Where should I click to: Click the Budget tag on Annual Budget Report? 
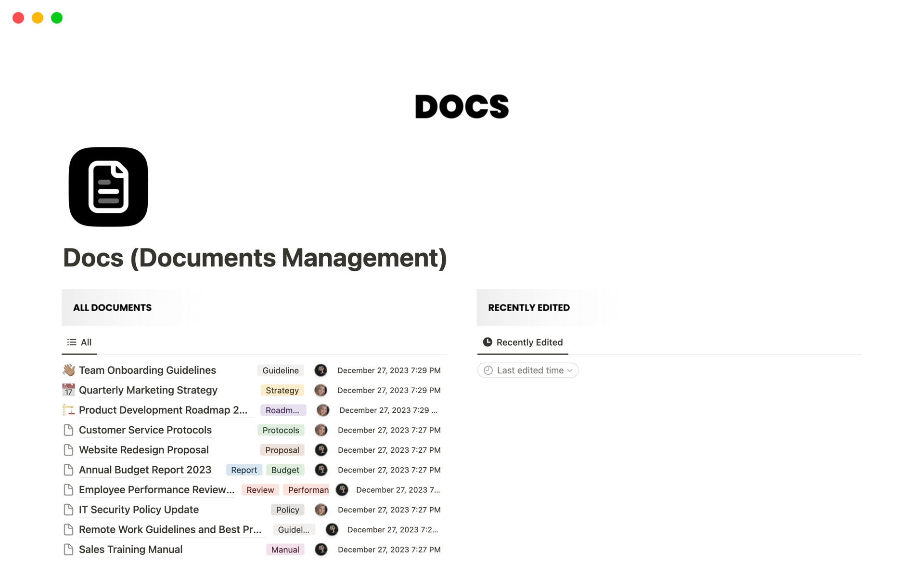[285, 470]
